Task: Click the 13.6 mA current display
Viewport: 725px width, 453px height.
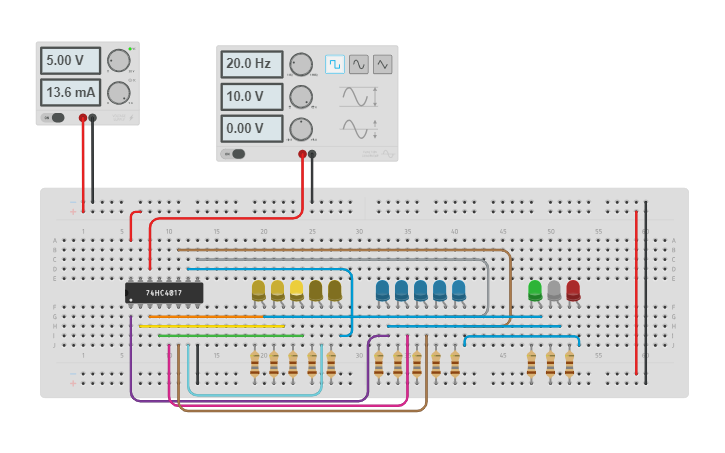Action: (x=70, y=93)
